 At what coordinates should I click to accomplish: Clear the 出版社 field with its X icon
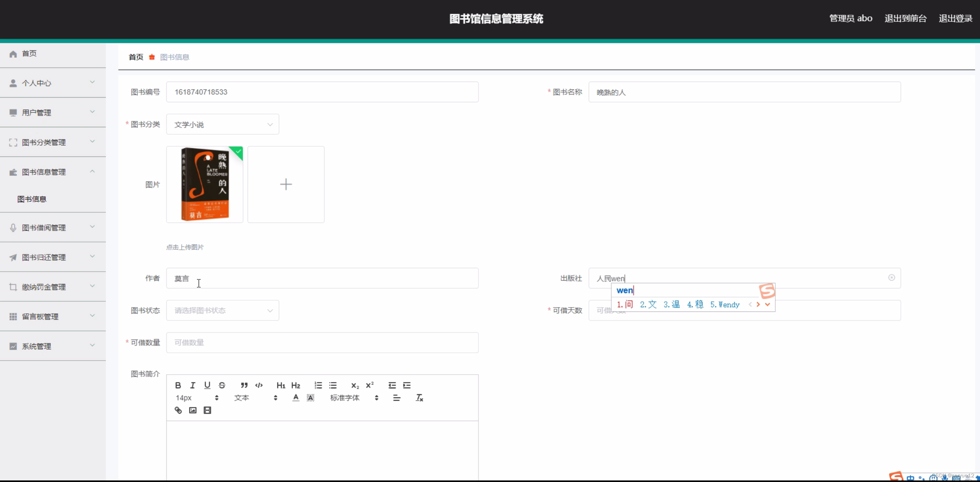pos(891,277)
